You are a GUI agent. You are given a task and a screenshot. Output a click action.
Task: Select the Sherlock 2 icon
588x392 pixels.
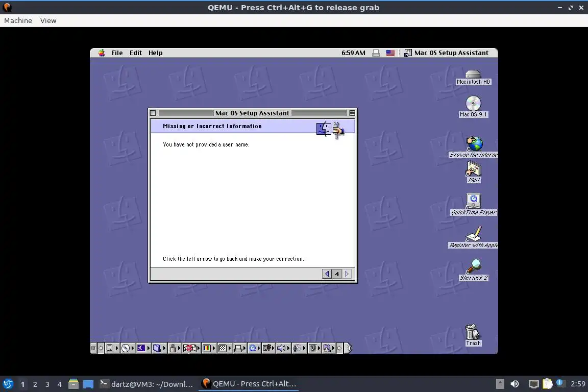coord(474,269)
